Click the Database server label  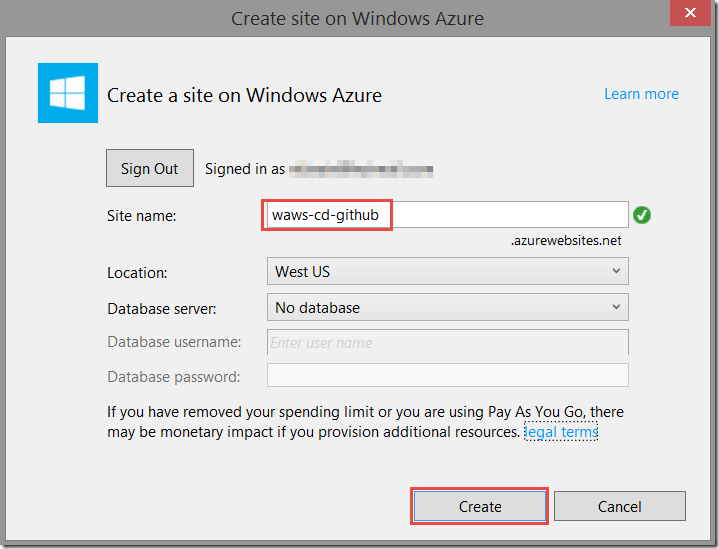tap(161, 309)
